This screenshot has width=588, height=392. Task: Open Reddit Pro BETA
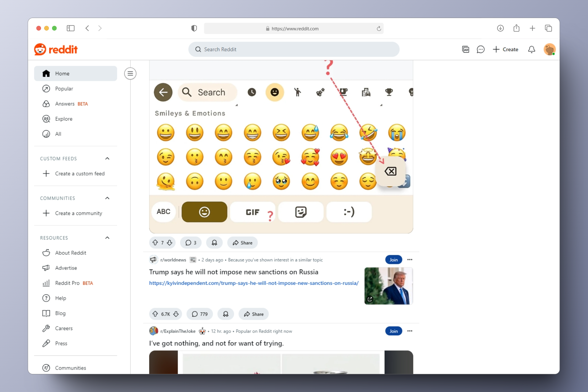coord(76,283)
